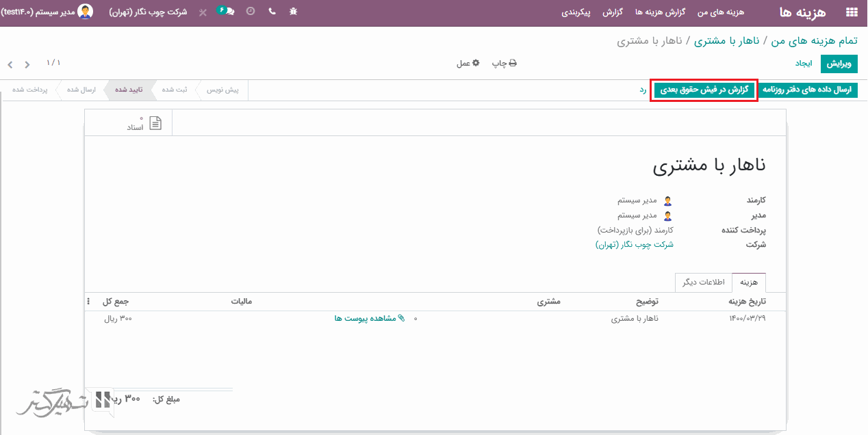Open conversations icon with badge 6
The height and width of the screenshot is (435, 868).
coord(226,12)
